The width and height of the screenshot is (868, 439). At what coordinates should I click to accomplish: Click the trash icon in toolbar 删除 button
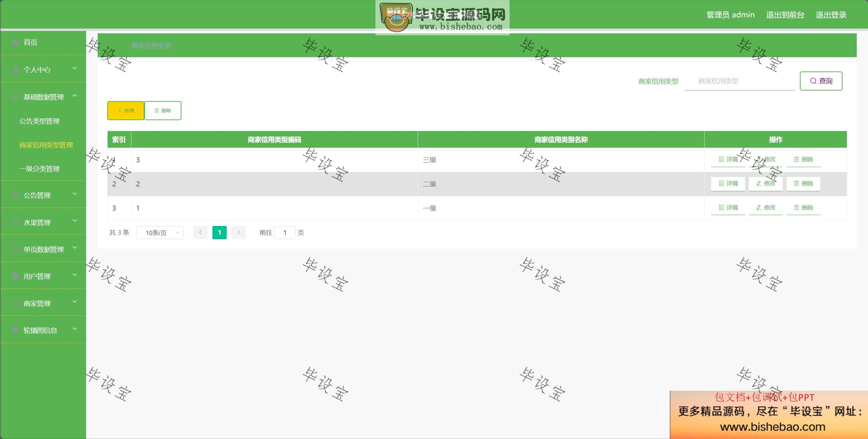click(157, 111)
